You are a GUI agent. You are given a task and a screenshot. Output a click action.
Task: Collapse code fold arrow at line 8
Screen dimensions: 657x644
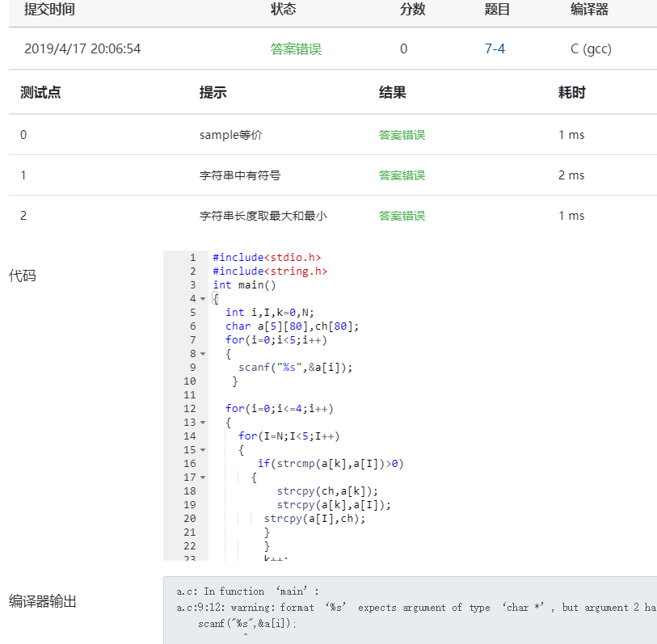(x=203, y=354)
